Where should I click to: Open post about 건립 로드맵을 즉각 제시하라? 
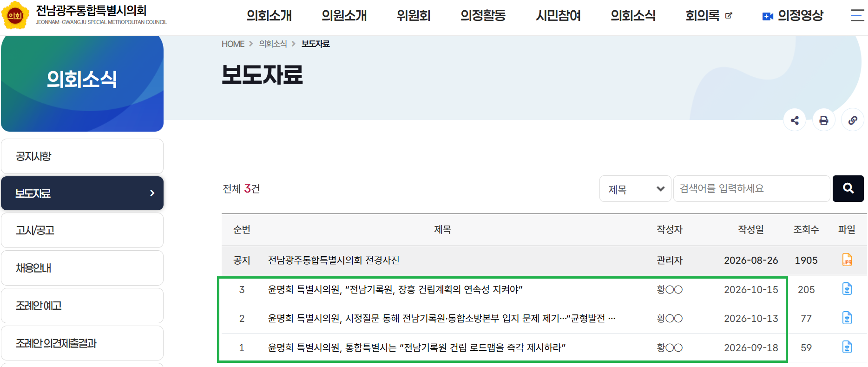(x=417, y=347)
